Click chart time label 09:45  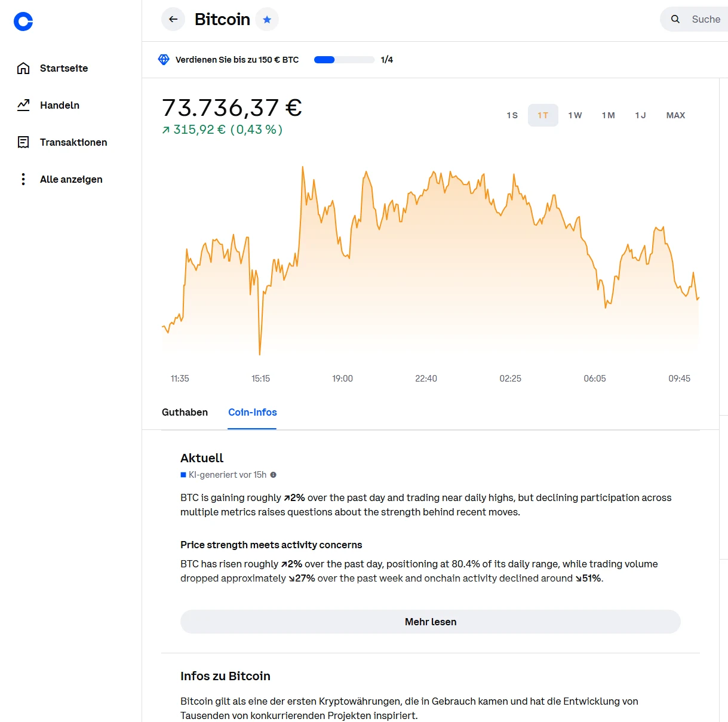click(x=680, y=379)
